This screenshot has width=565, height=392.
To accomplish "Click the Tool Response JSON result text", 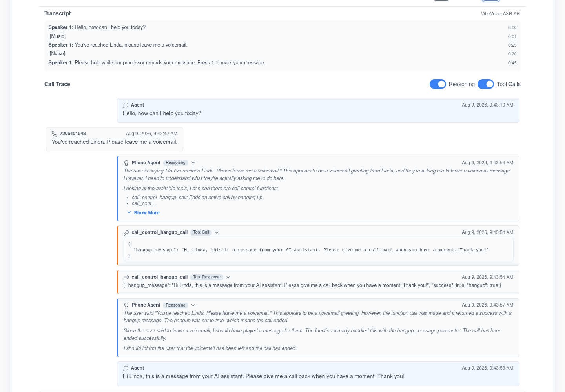I will point(312,285).
